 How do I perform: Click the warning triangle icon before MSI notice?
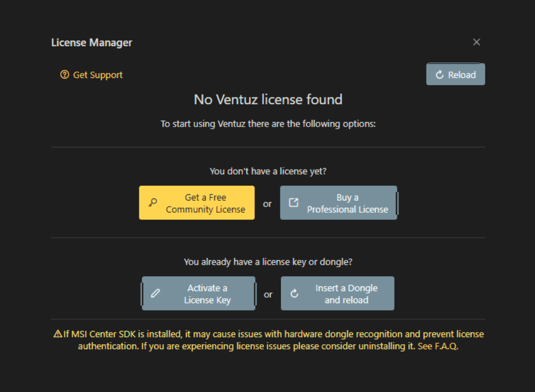click(58, 334)
